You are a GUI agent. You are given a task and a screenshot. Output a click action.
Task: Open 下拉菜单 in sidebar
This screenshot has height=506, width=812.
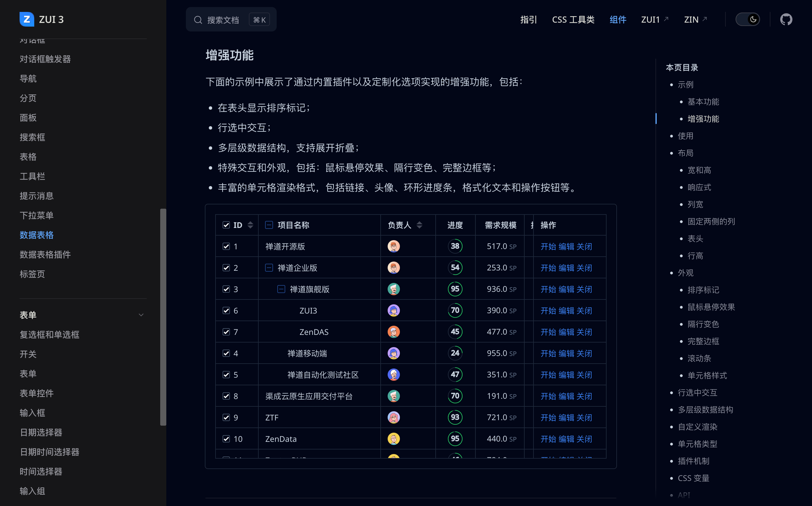pyautogui.click(x=36, y=215)
